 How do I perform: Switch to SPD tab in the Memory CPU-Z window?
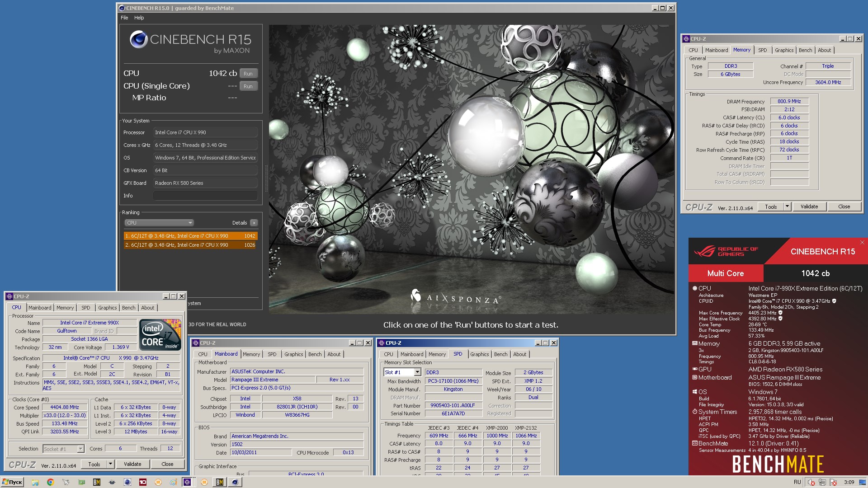(x=762, y=50)
